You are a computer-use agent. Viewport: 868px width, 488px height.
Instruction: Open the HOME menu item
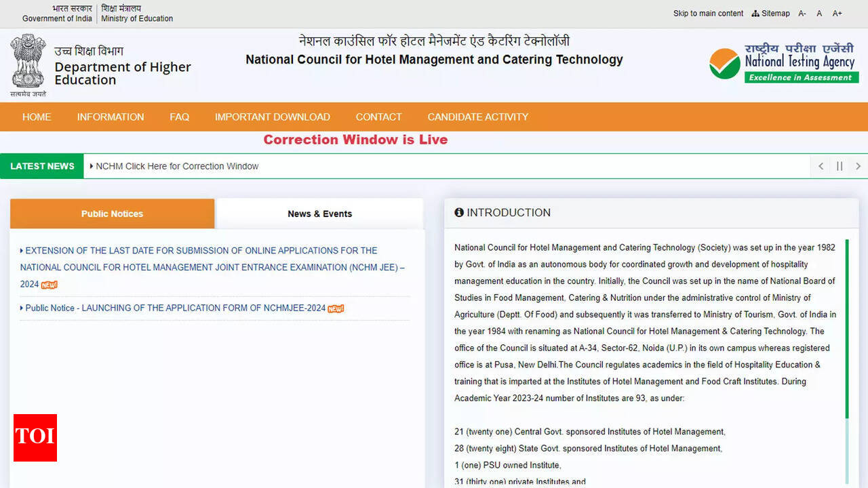37,117
